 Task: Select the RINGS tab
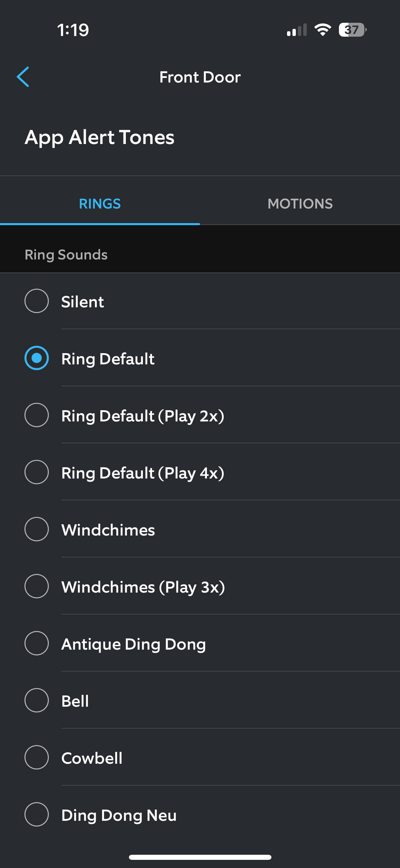(100, 204)
